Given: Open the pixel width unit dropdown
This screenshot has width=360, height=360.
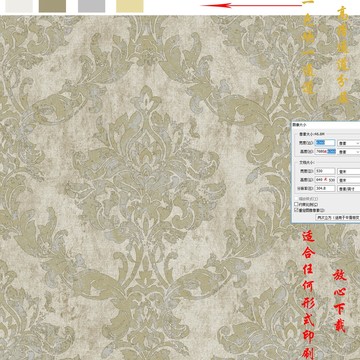Looking at the screenshot, I should pos(349,143).
